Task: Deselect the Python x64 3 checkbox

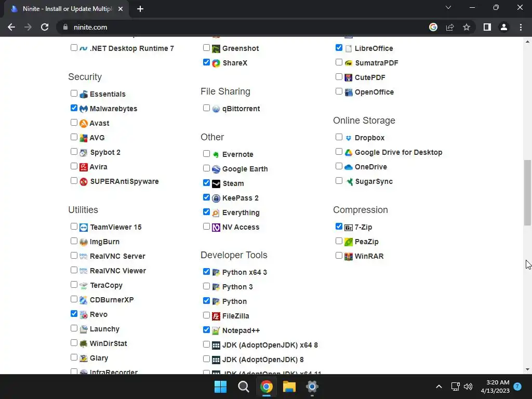Action: coord(206,271)
